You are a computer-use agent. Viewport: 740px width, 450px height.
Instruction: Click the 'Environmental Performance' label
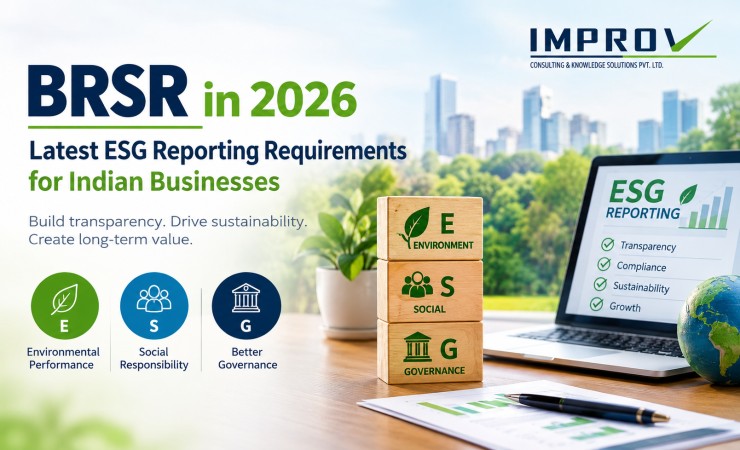point(63,358)
